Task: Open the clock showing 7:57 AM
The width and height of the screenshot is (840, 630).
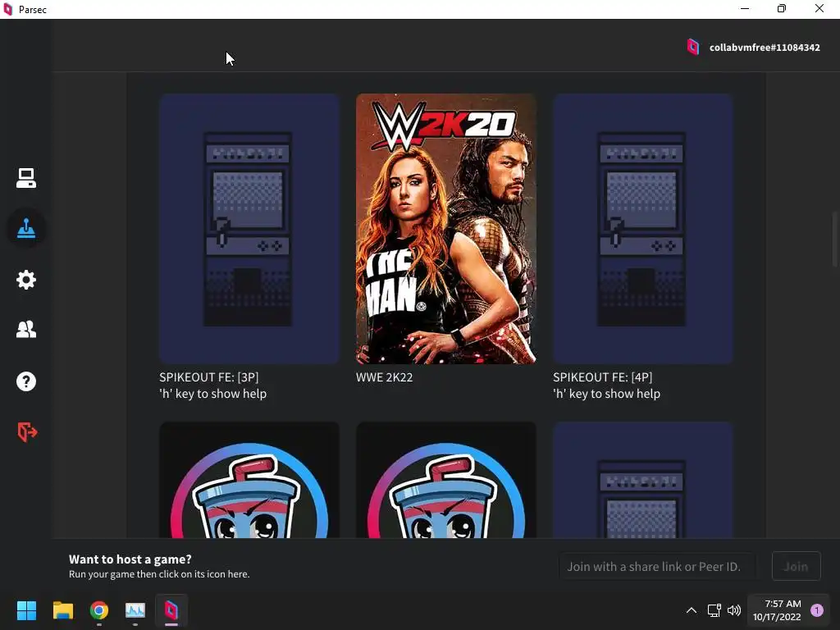Action: (x=777, y=610)
